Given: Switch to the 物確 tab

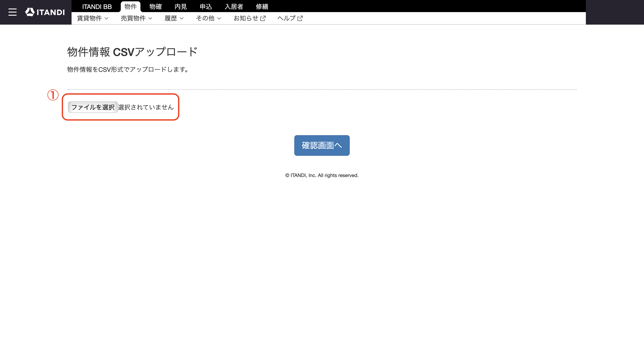Looking at the screenshot, I should pos(155,6).
